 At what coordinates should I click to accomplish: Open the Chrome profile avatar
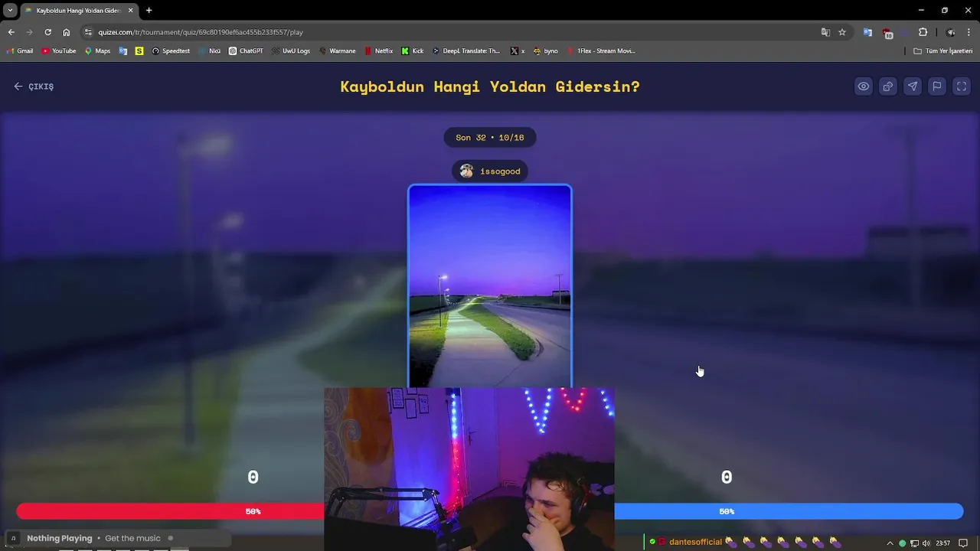click(x=951, y=32)
